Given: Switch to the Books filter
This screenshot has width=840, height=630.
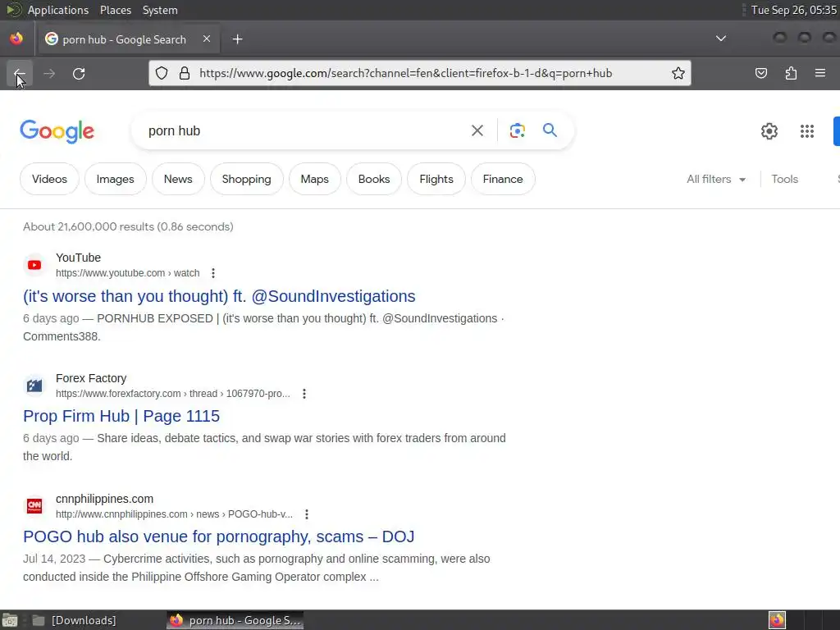Looking at the screenshot, I should [x=374, y=179].
